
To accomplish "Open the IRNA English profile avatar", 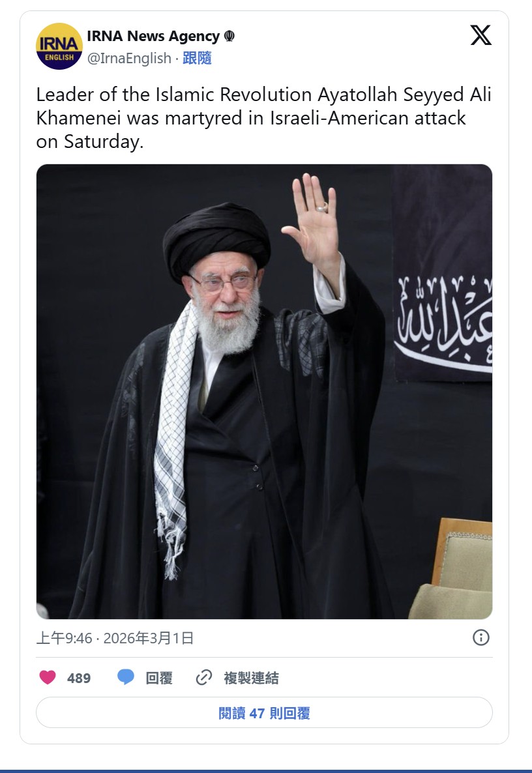I will (59, 46).
